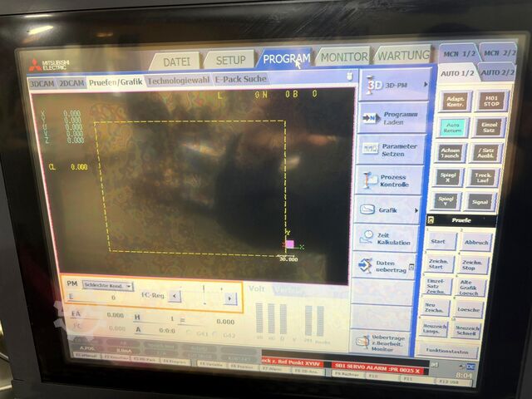
Task: Switch to the Technologiewahl sub-tab
Action: point(179,81)
